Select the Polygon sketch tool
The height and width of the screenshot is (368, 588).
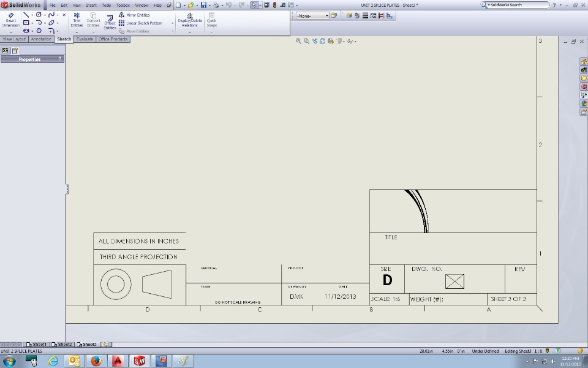(x=39, y=31)
